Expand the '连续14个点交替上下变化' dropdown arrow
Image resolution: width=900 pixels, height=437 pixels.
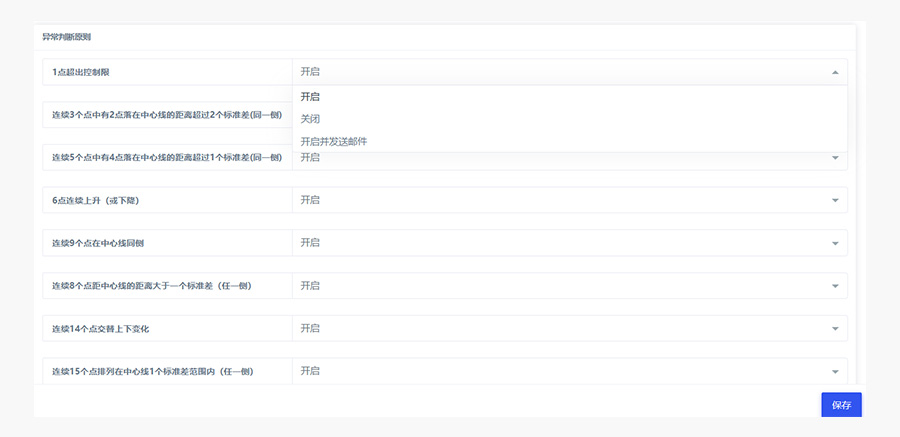tap(835, 329)
